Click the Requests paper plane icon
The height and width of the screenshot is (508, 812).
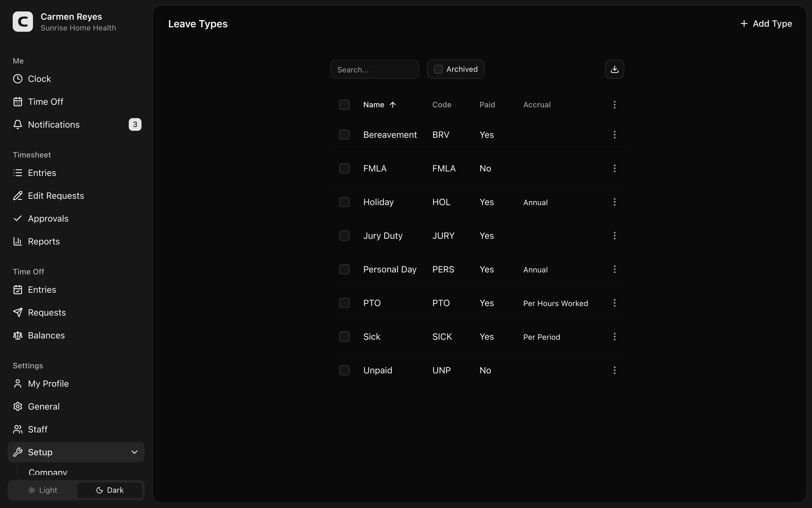18,313
